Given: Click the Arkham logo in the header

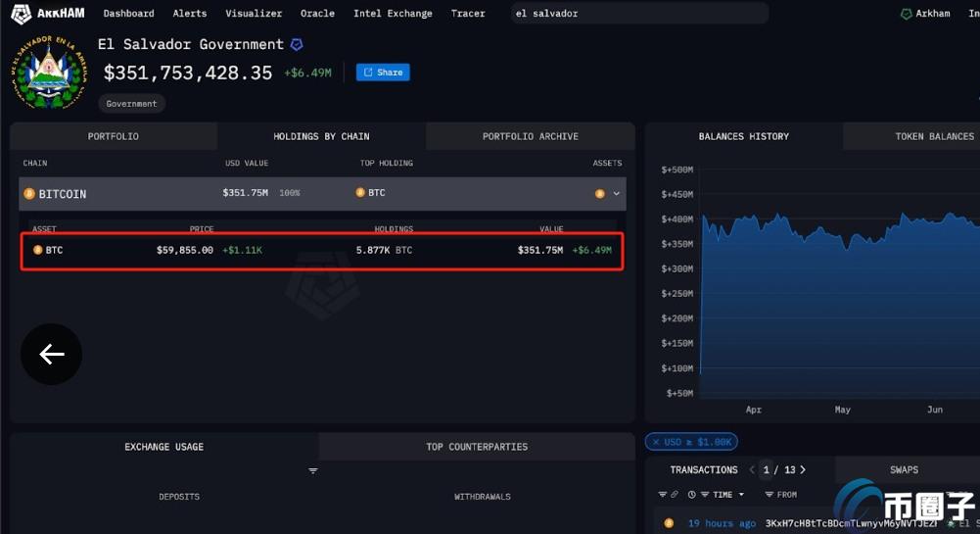Looking at the screenshot, I should point(48,13).
